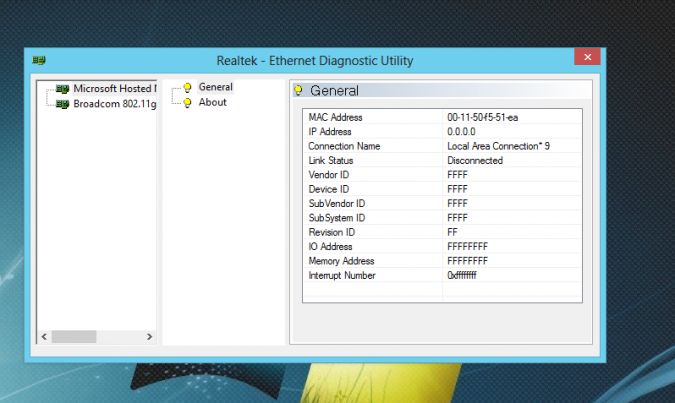
Task: Click the IP value '0.0.0.0'
Action: (x=461, y=132)
